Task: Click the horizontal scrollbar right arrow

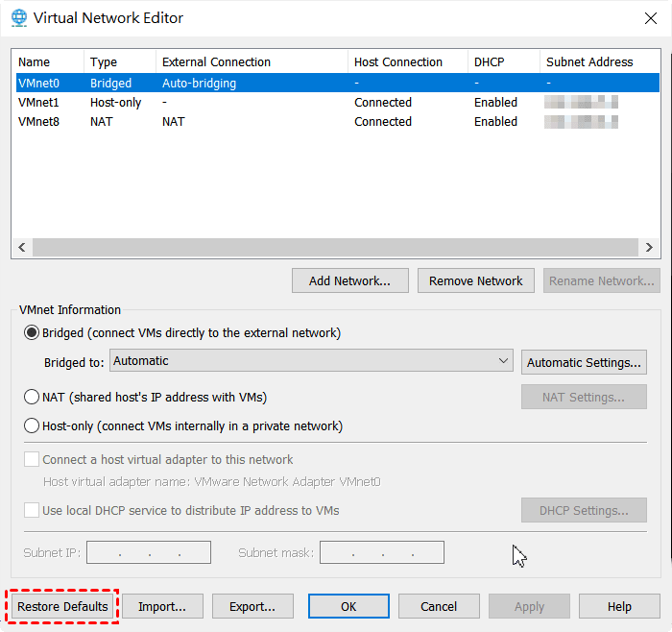Action: [x=649, y=248]
